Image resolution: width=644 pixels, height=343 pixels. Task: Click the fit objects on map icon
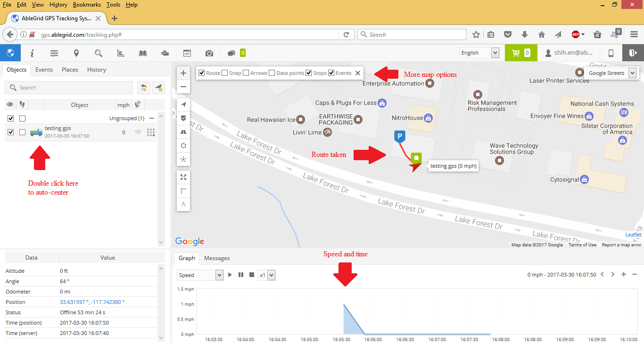point(183,177)
